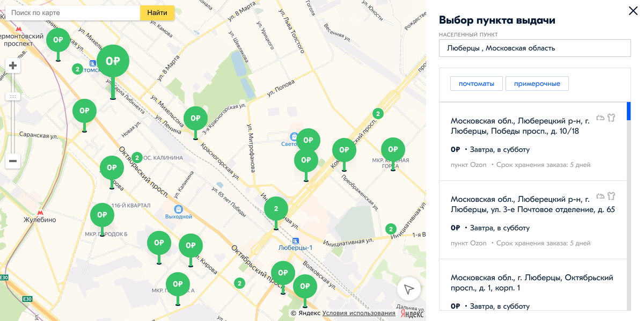
Task: Open Условия использования link
Action: pyautogui.click(x=358, y=313)
